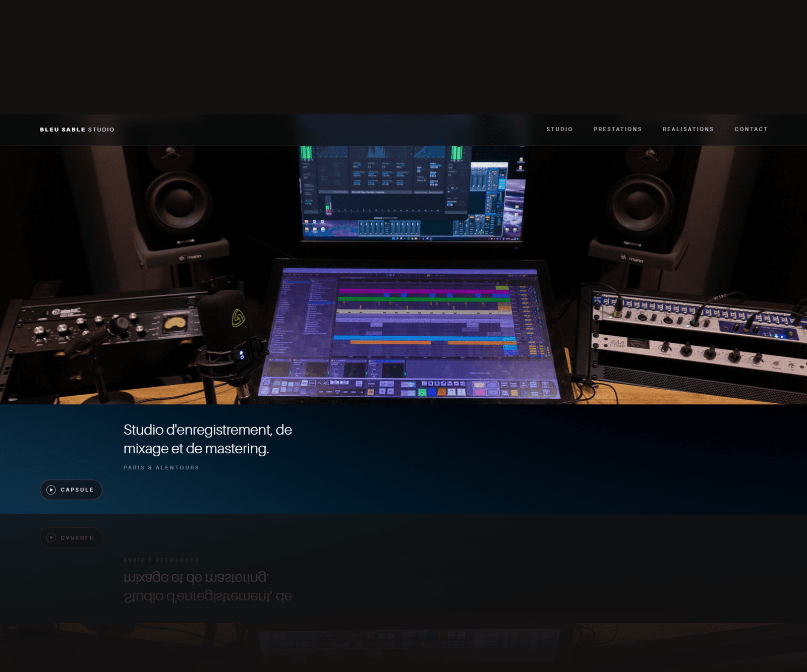Open the Prestations menu item
Screen dimensions: 807x672
(x=617, y=129)
